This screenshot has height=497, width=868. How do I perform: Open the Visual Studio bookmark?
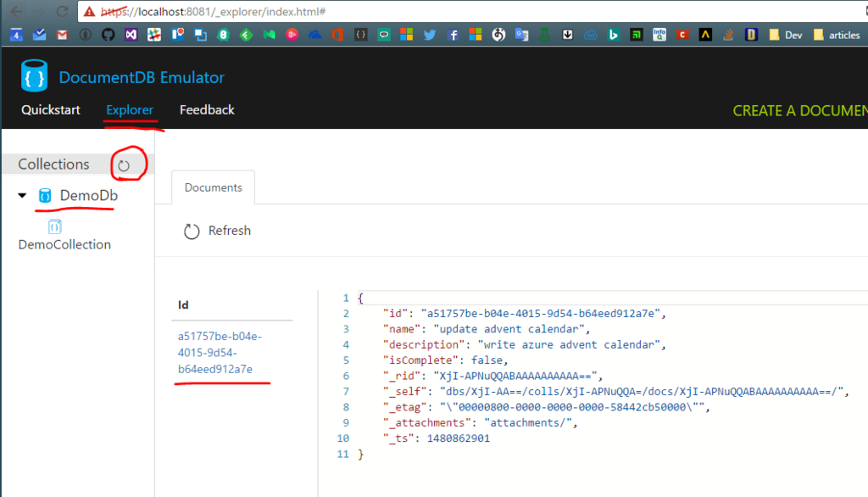pos(131,35)
